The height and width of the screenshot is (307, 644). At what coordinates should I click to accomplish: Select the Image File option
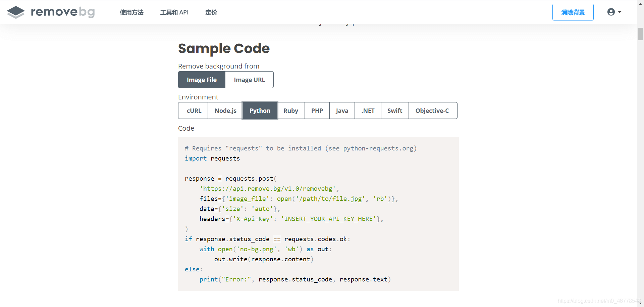coord(202,80)
